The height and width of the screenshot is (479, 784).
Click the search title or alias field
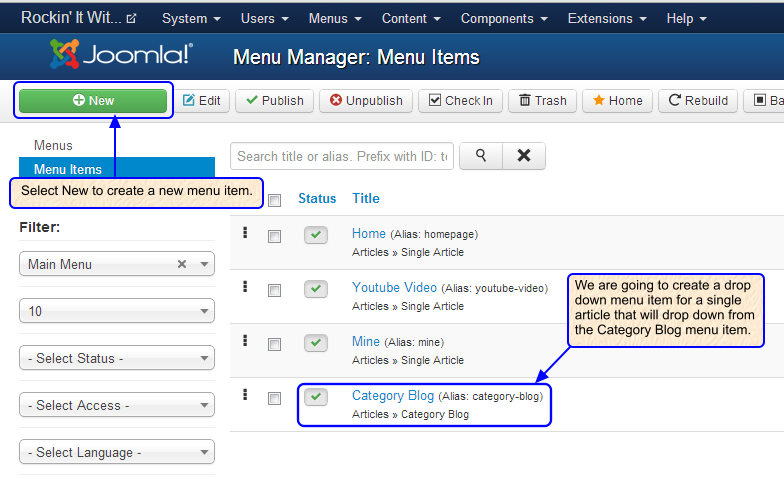pyautogui.click(x=342, y=156)
